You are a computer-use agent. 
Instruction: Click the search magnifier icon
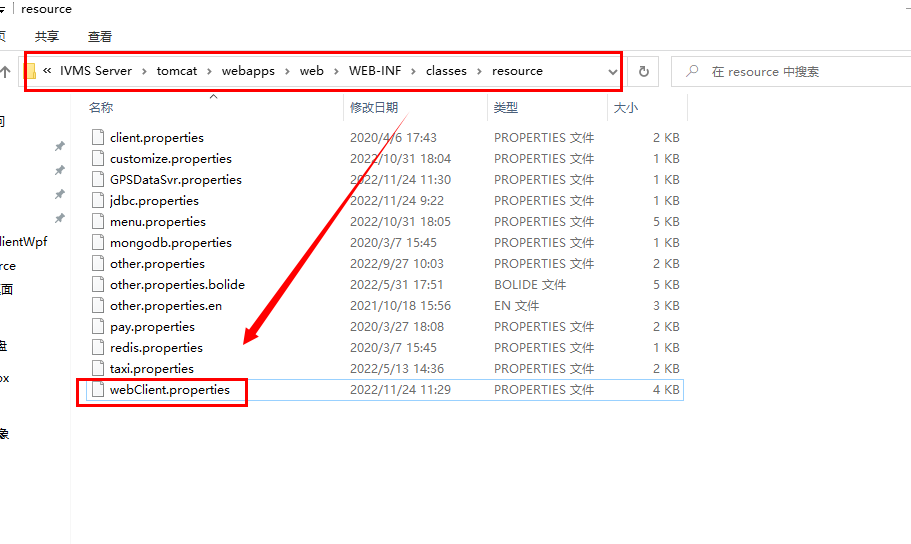point(691,71)
